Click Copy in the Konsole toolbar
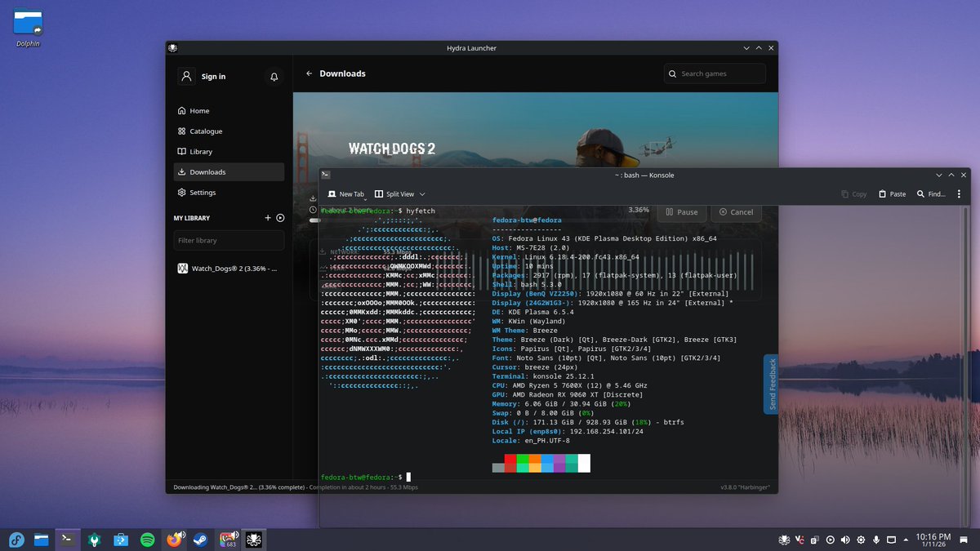Image resolution: width=980 pixels, height=551 pixels. (x=854, y=194)
